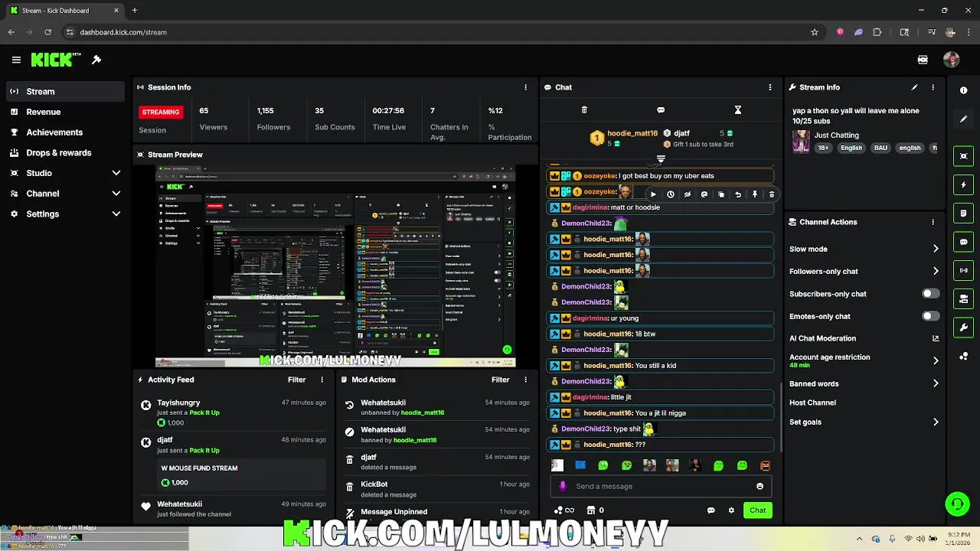Open the emoji picker in message box
980x551 pixels.
pos(759,486)
